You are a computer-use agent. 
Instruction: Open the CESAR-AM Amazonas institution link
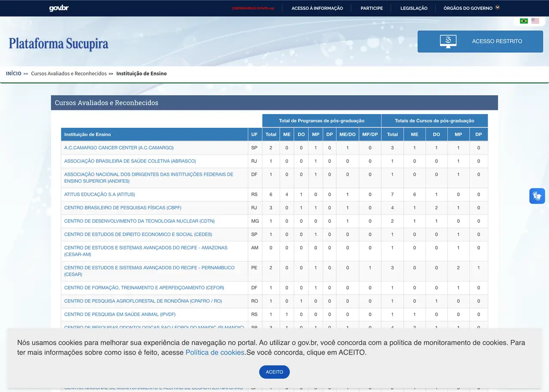pyautogui.click(x=146, y=251)
